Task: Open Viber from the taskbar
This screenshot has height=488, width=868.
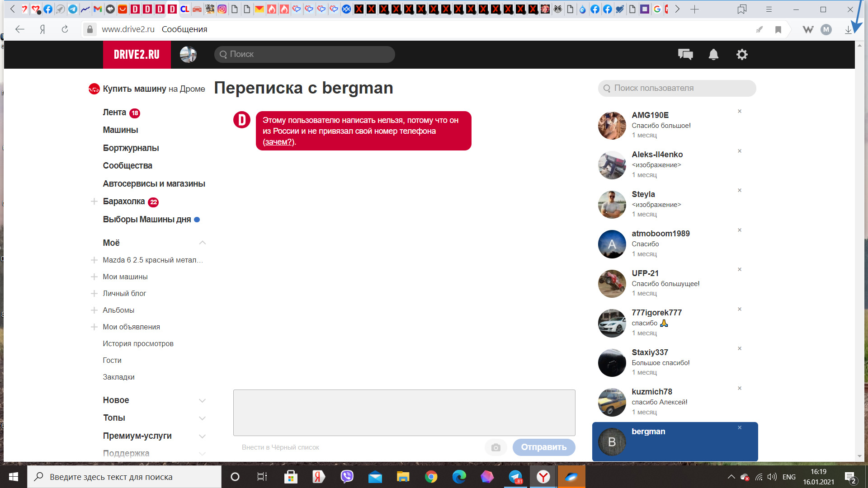Action: (x=347, y=477)
